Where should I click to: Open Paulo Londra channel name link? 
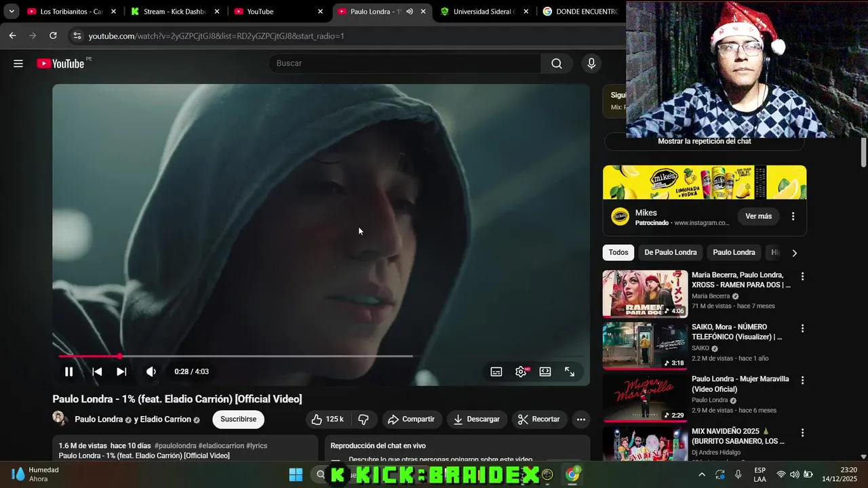(99, 420)
